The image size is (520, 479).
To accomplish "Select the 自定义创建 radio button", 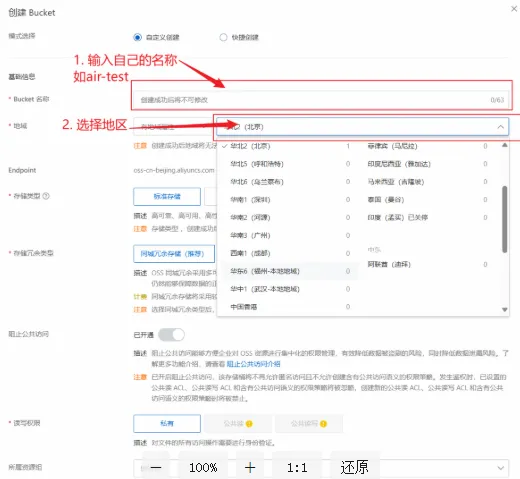I will pos(137,37).
